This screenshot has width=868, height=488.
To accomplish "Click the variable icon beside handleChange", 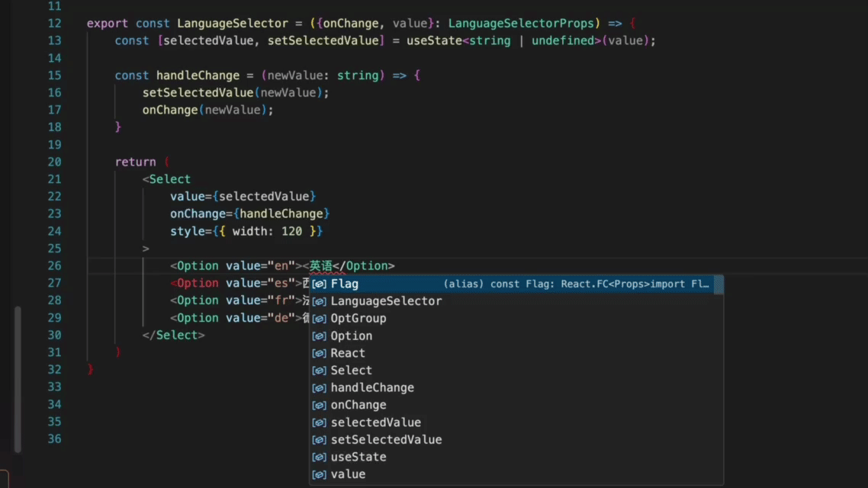I will (x=320, y=388).
